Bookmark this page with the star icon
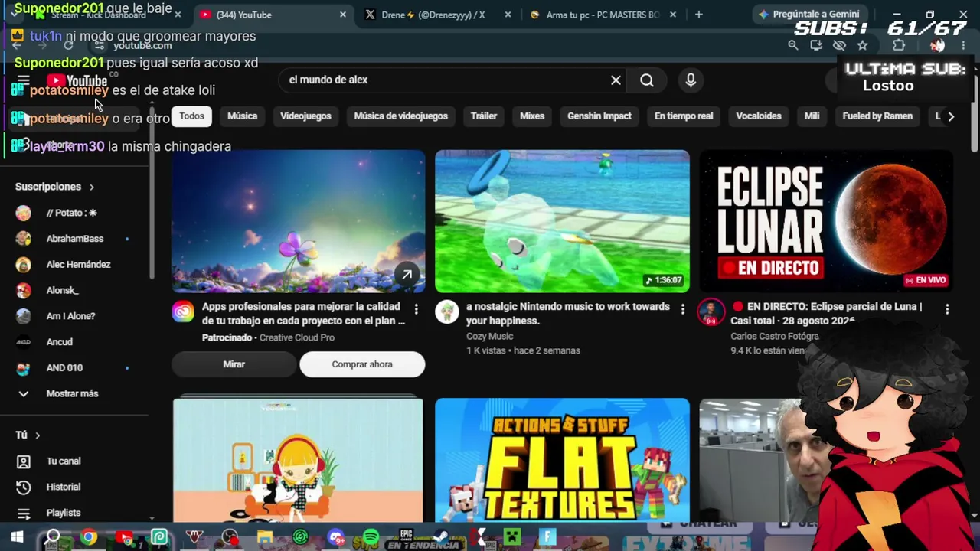The image size is (980, 551). [862, 45]
